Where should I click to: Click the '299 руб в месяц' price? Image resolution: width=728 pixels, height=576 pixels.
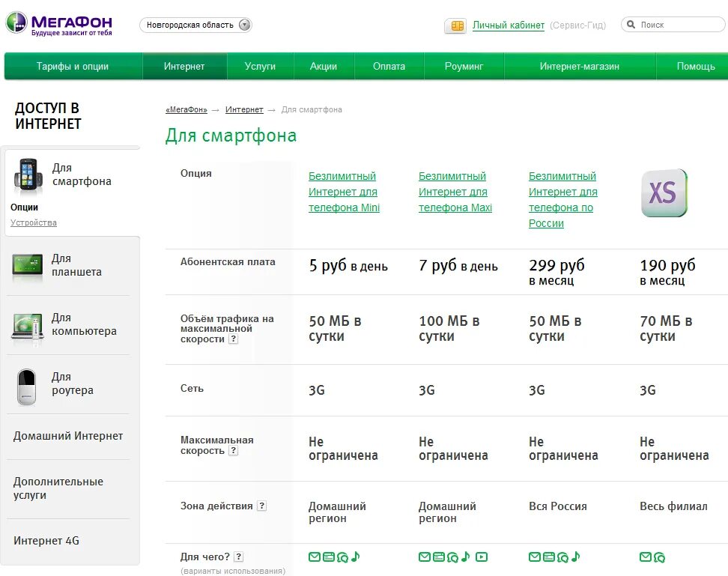tap(556, 272)
